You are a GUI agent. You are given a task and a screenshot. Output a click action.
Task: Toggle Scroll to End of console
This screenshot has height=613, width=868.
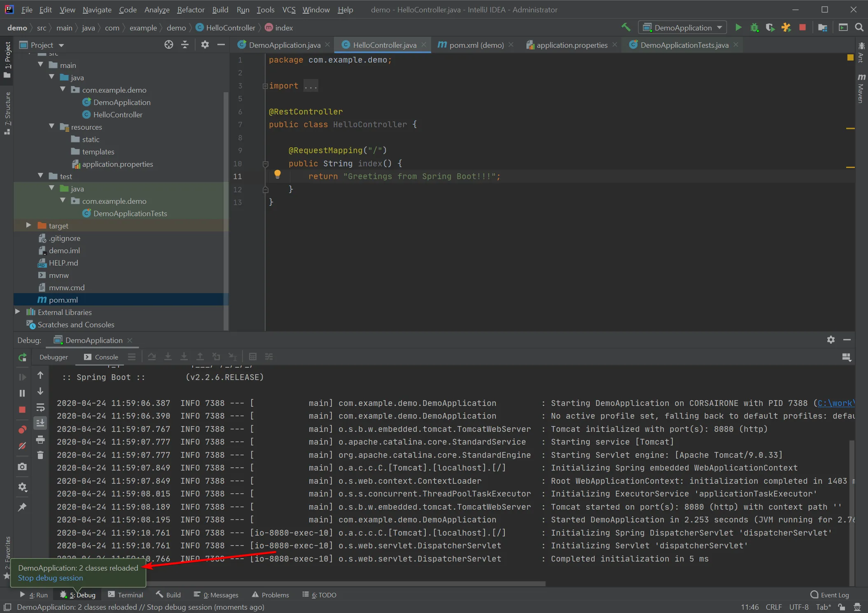tap(40, 423)
